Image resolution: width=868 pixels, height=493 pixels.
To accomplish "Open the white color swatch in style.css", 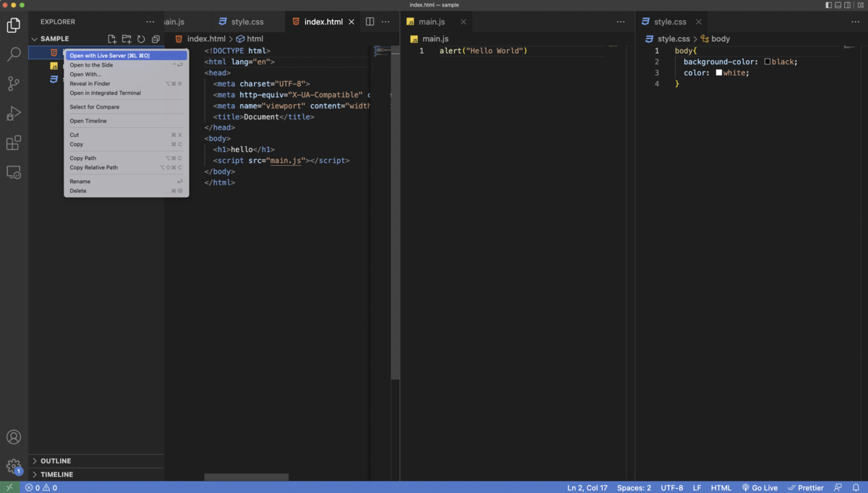I will pyautogui.click(x=719, y=73).
